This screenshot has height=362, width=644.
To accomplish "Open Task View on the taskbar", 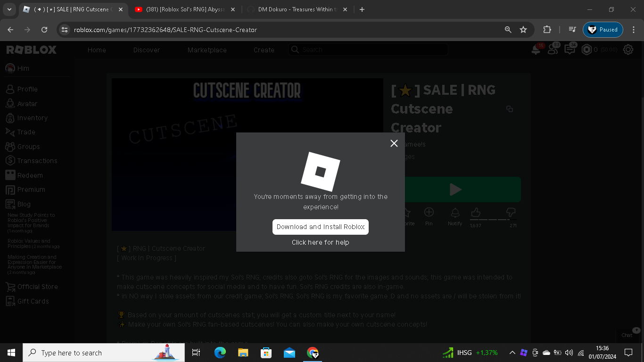I will point(196,353).
